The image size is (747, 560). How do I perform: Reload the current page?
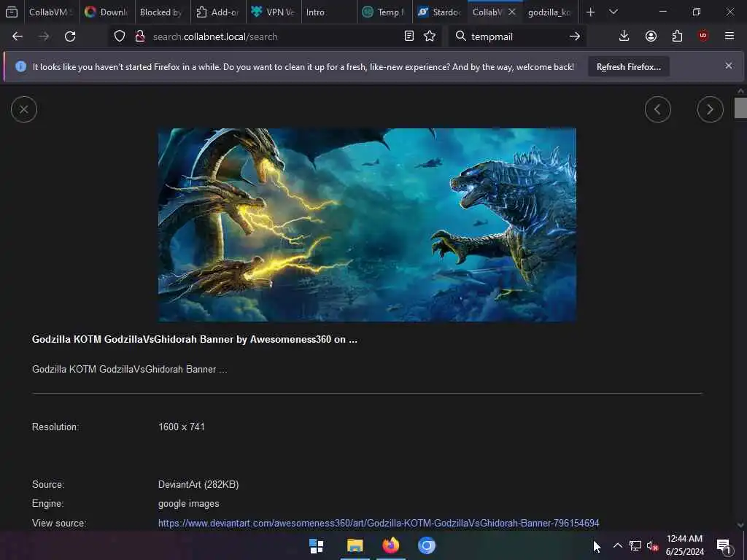coord(70,36)
